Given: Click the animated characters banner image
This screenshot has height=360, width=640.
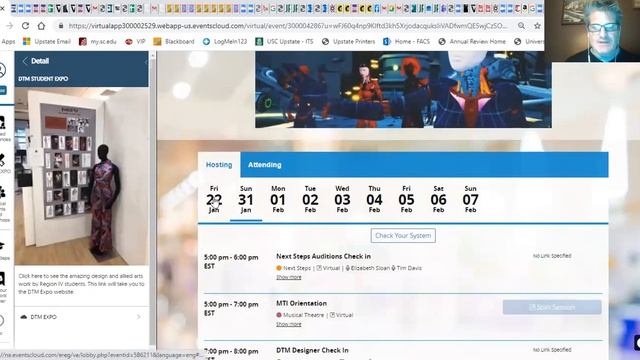Looking at the screenshot, I should click(x=403, y=89).
